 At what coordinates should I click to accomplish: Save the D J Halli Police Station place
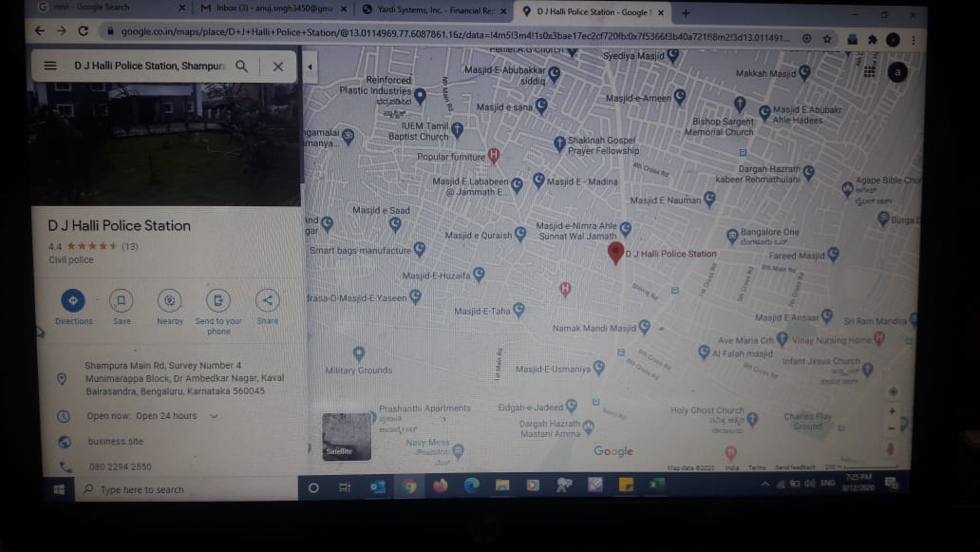(x=122, y=300)
